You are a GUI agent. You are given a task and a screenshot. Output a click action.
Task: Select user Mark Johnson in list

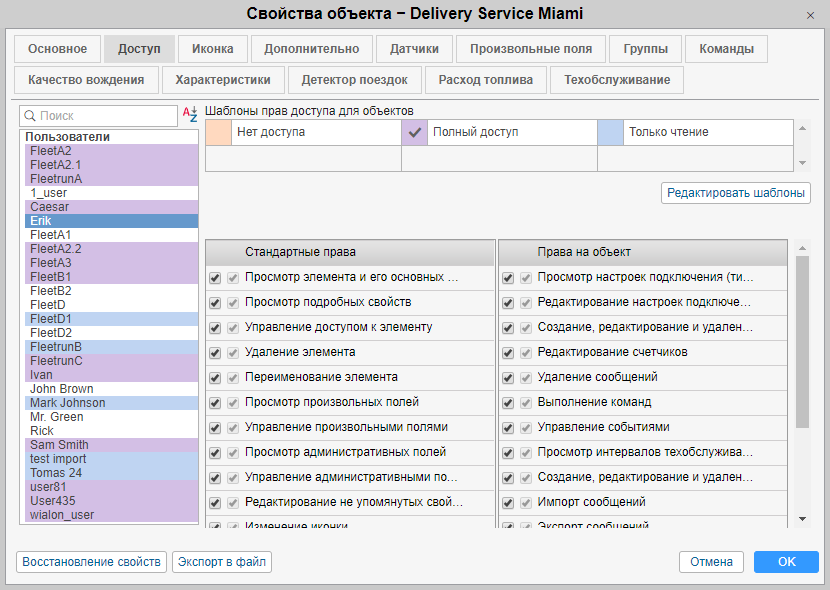click(x=68, y=403)
